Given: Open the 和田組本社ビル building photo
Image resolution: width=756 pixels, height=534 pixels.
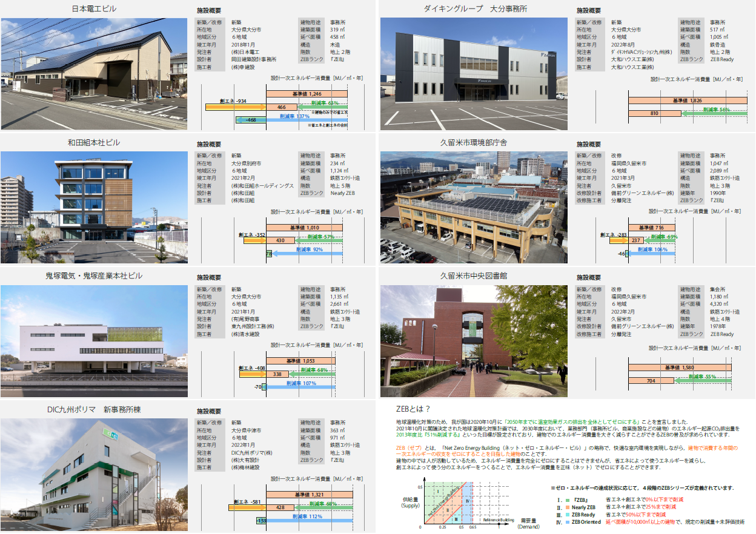Looking at the screenshot, I should [94, 206].
